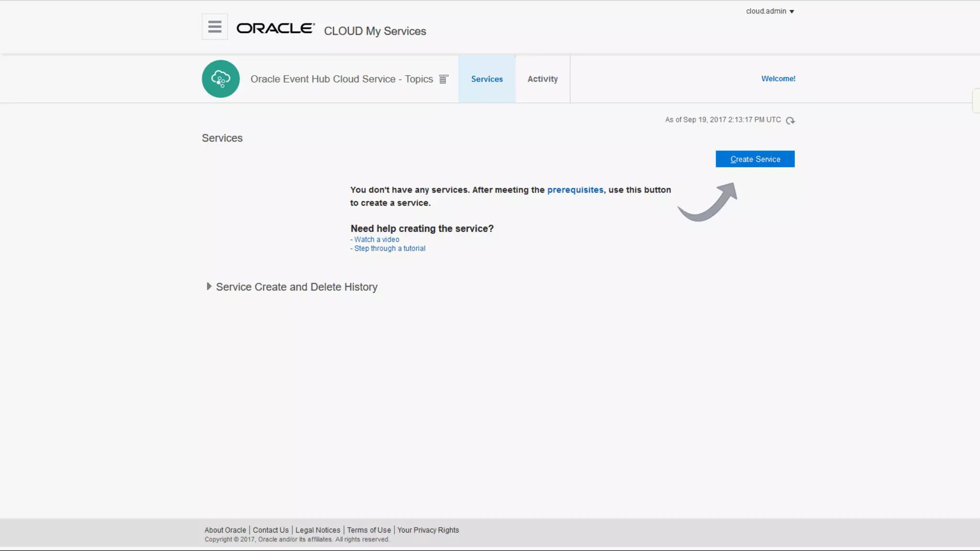Click the Create Service button

pyautogui.click(x=755, y=159)
